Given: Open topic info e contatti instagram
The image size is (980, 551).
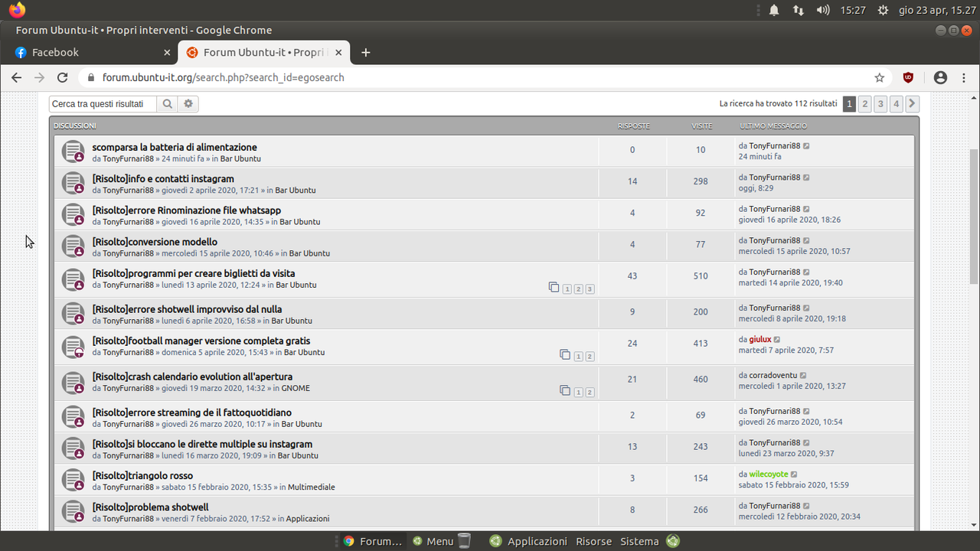Looking at the screenshot, I should (x=163, y=178).
